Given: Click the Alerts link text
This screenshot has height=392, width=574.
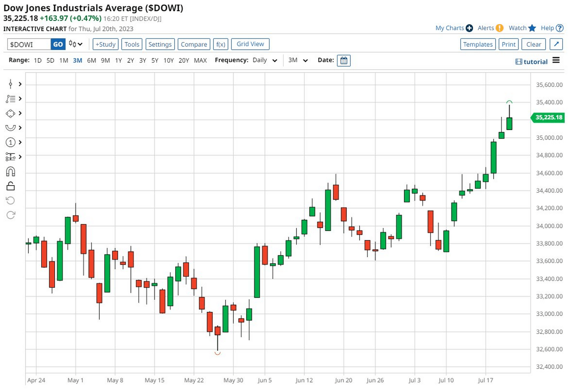Looking at the screenshot, I should tap(486, 28).
